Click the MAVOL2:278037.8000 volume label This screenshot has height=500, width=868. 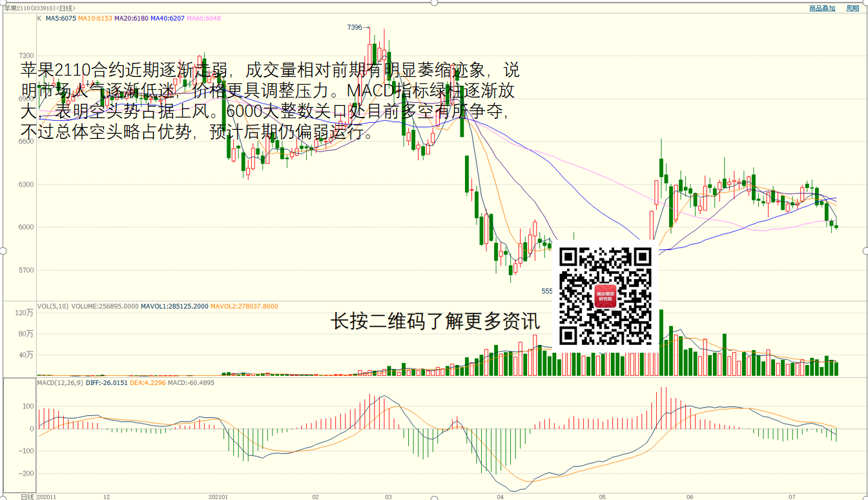click(244, 306)
